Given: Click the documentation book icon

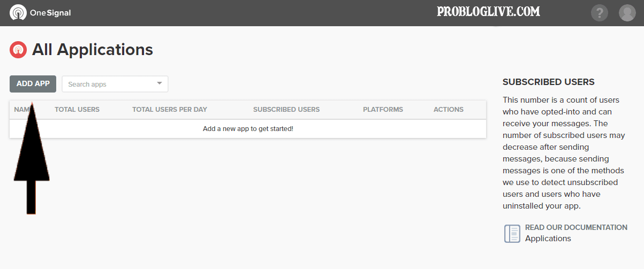Looking at the screenshot, I should [x=512, y=233].
